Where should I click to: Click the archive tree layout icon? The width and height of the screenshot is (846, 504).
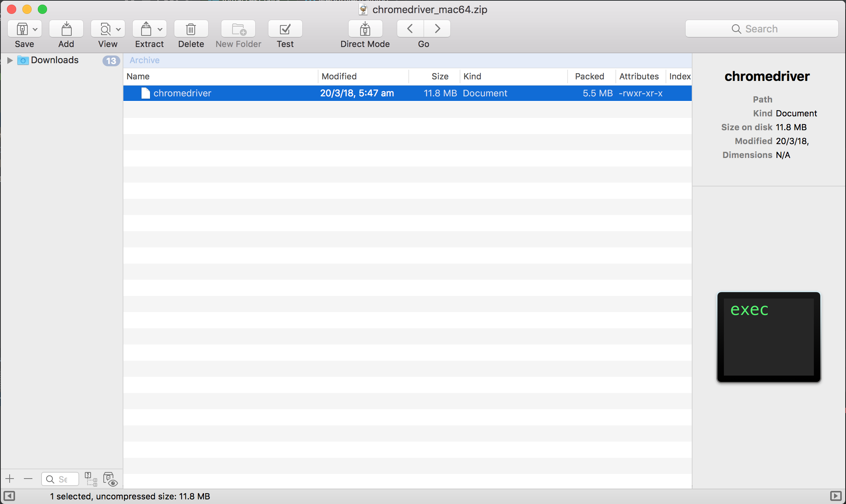point(91,479)
